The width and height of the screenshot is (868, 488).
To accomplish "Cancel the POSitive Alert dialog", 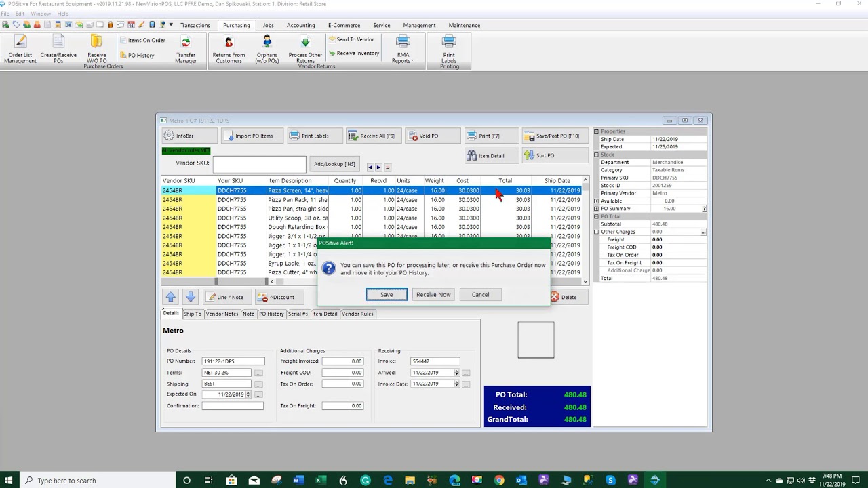I will pos(480,295).
